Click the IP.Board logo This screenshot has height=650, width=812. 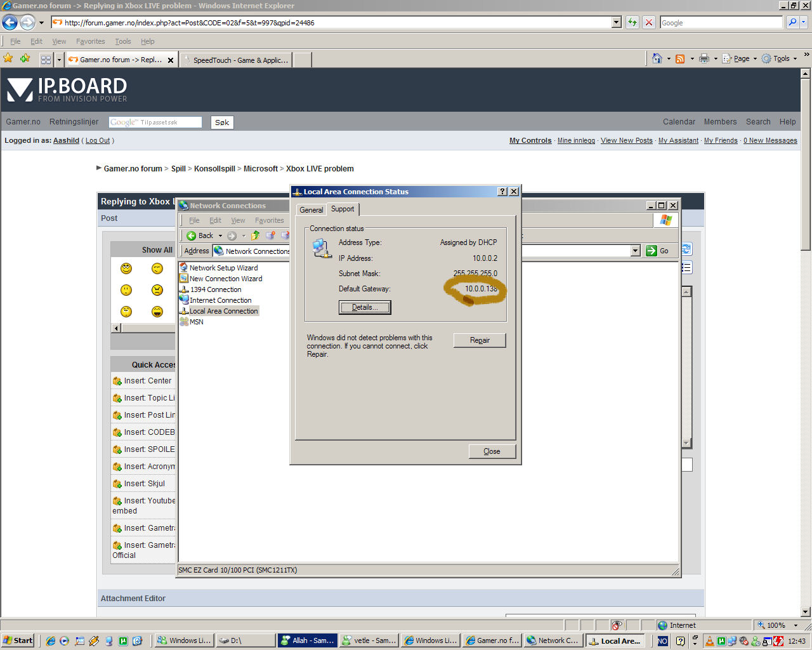click(x=67, y=90)
